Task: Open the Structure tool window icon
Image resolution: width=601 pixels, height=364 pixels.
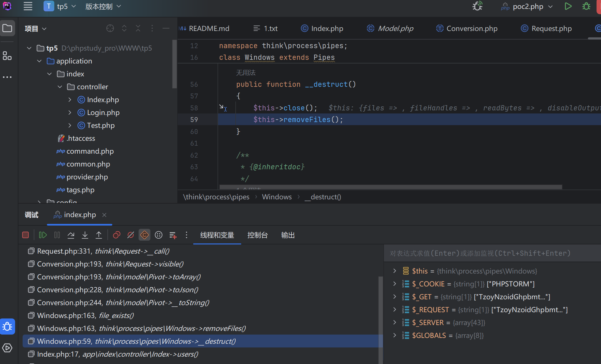Action: pos(7,56)
